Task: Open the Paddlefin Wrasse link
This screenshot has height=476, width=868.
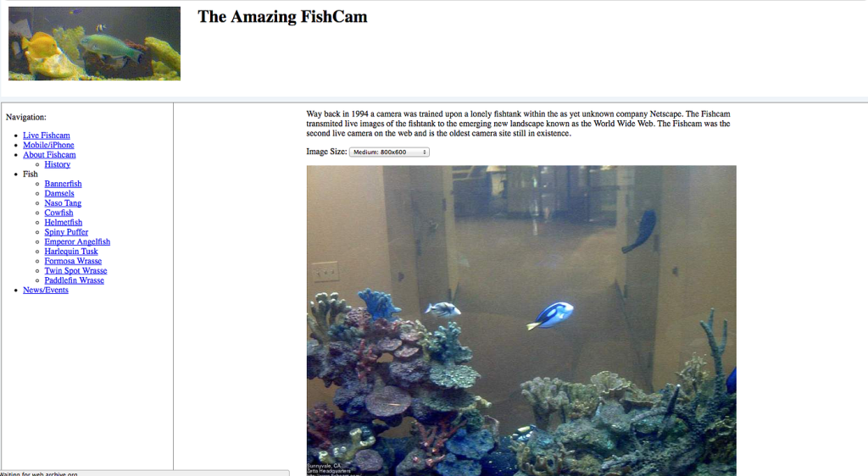Action: [75, 280]
